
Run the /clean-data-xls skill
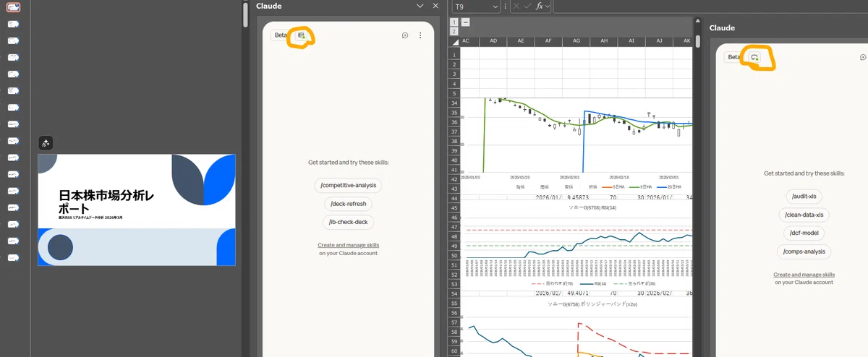(804, 215)
